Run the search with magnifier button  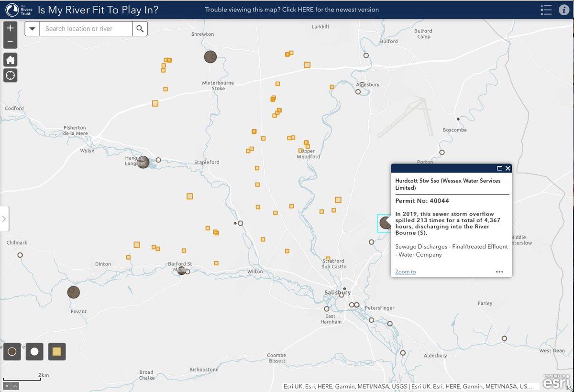click(140, 29)
